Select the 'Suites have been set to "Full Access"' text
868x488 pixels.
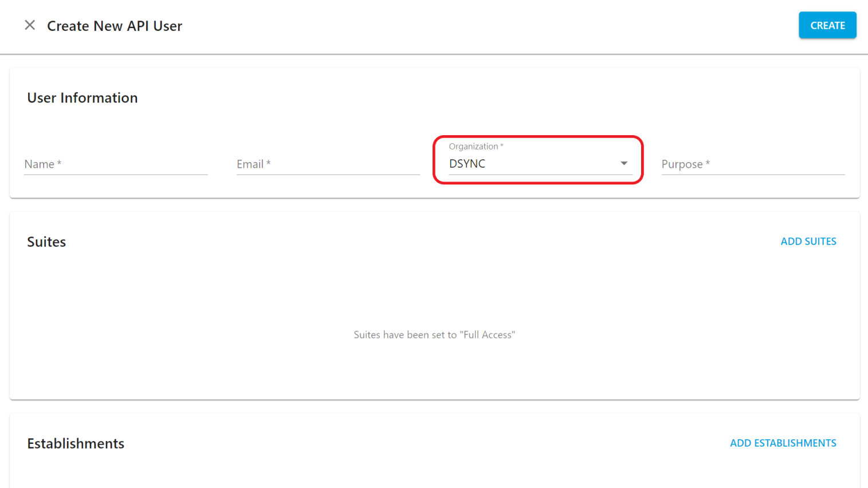[x=434, y=334]
